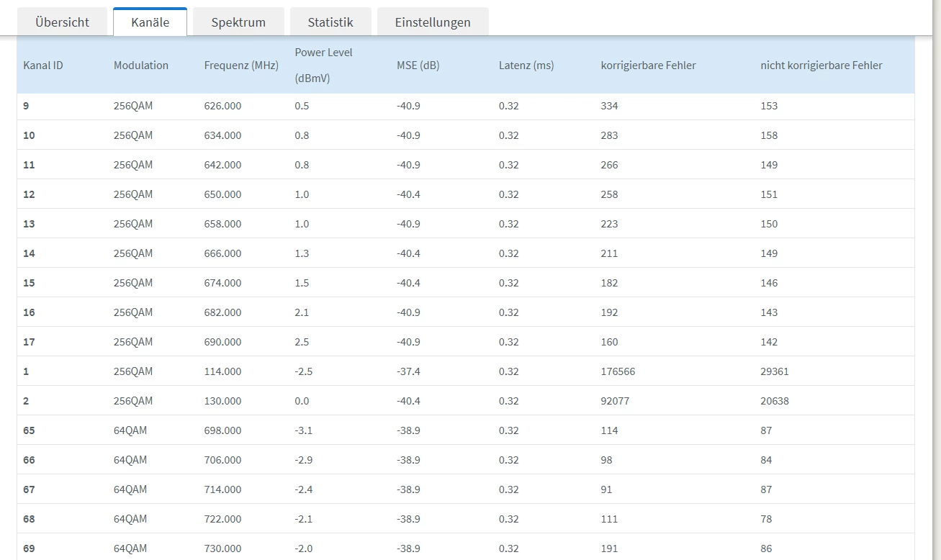This screenshot has height=560, width=941.
Task: Open the Statistik tab
Action: pos(330,22)
